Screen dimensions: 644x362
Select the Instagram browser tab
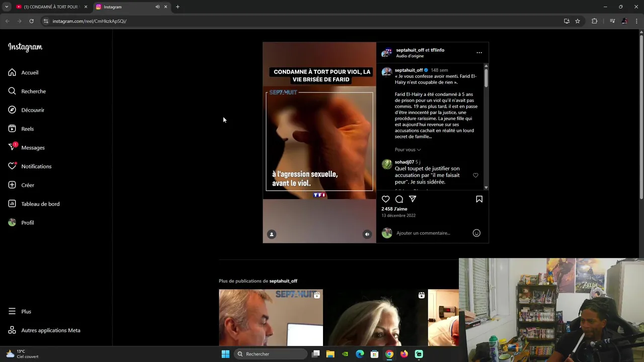pyautogui.click(x=126, y=7)
